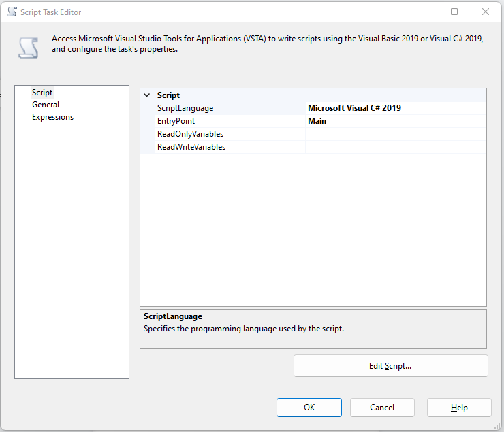Viewport: 504px width, 432px height.
Task: Edit the EntryPoint value Main
Action: pyautogui.click(x=395, y=121)
